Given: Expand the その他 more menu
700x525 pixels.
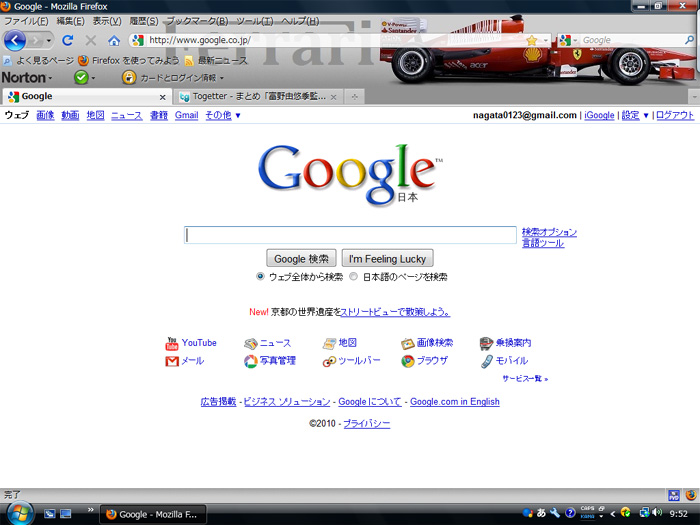Looking at the screenshot, I should tap(223, 115).
